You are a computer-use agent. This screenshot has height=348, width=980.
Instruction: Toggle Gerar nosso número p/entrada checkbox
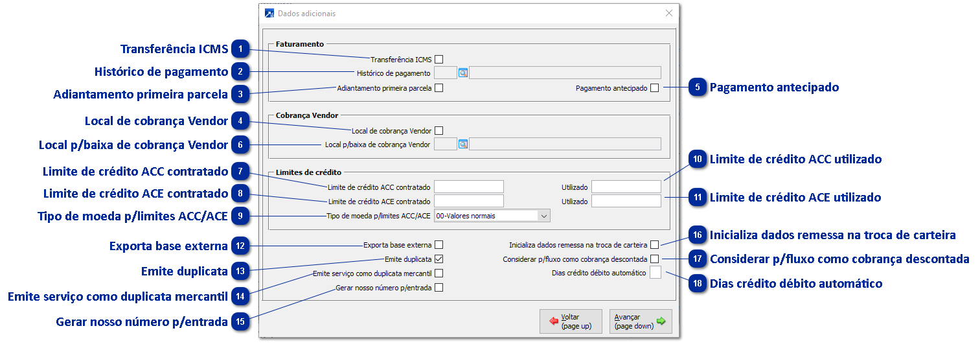[x=439, y=288]
